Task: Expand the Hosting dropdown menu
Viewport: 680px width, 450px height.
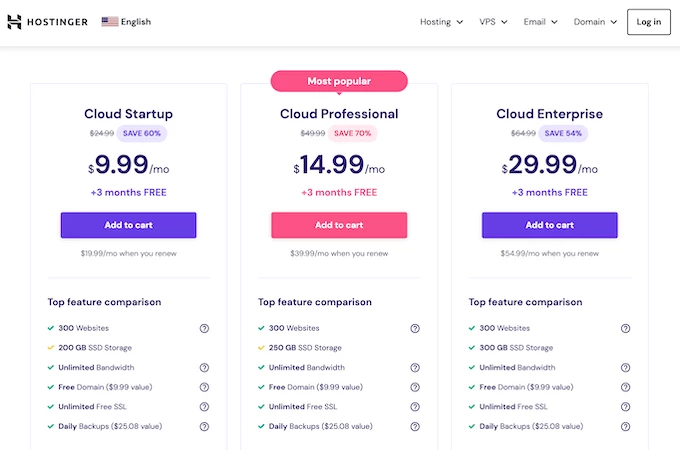Action: [x=441, y=22]
